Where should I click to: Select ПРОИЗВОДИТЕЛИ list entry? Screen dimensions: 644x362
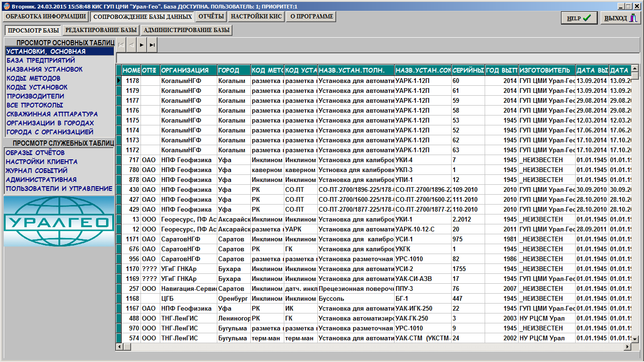tap(59, 96)
